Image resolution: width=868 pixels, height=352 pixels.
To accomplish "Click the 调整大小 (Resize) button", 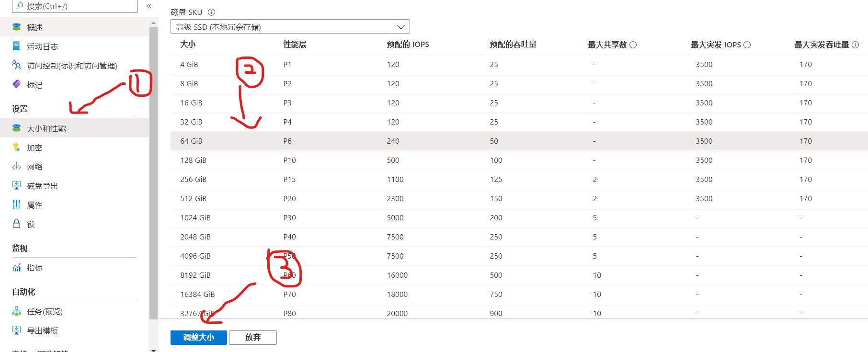I will click(198, 337).
